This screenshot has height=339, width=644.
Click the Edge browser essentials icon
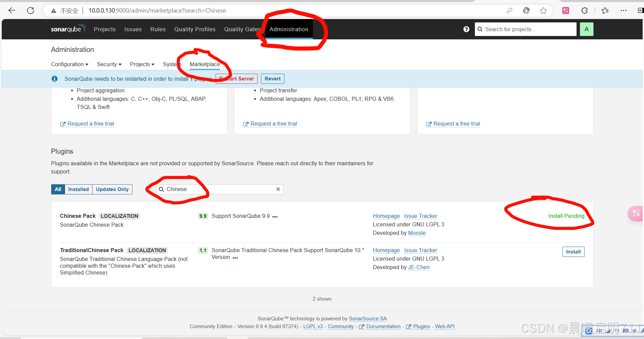click(526, 11)
